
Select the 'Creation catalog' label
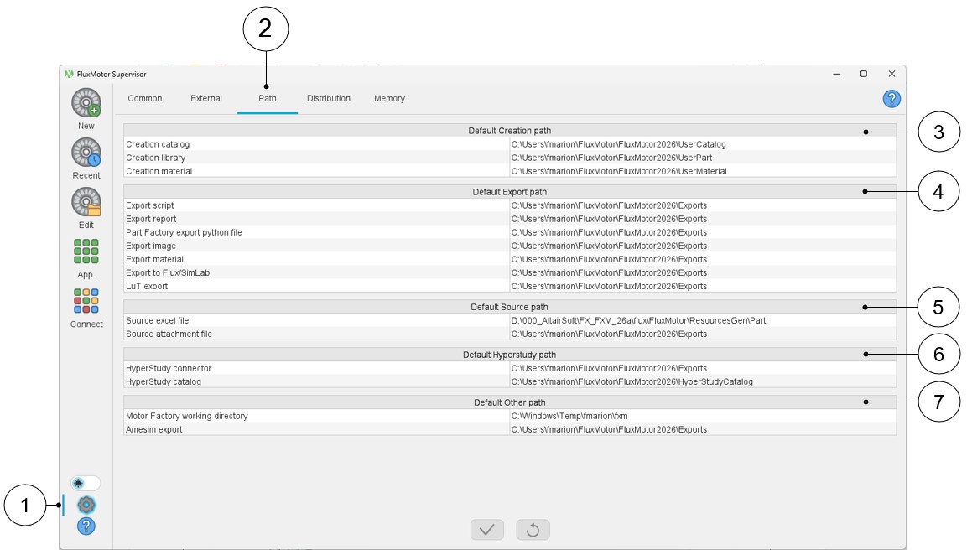158,144
